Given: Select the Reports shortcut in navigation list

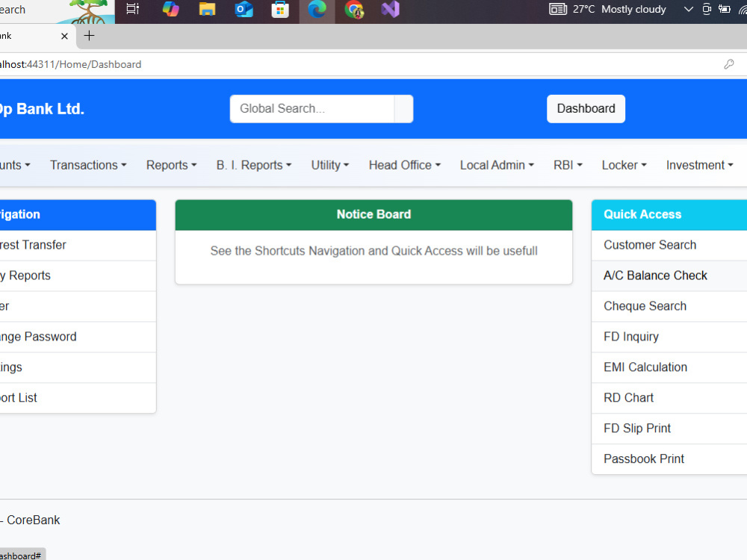Looking at the screenshot, I should click(x=78, y=276).
